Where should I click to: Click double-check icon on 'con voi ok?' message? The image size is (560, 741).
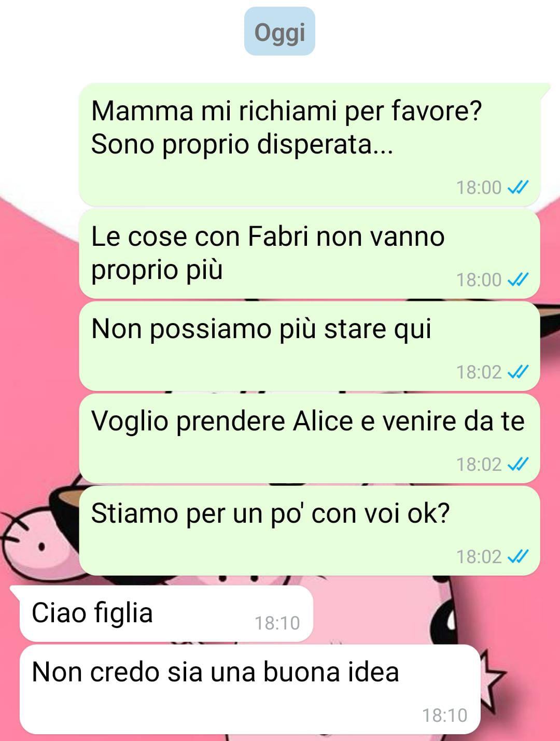point(518,556)
